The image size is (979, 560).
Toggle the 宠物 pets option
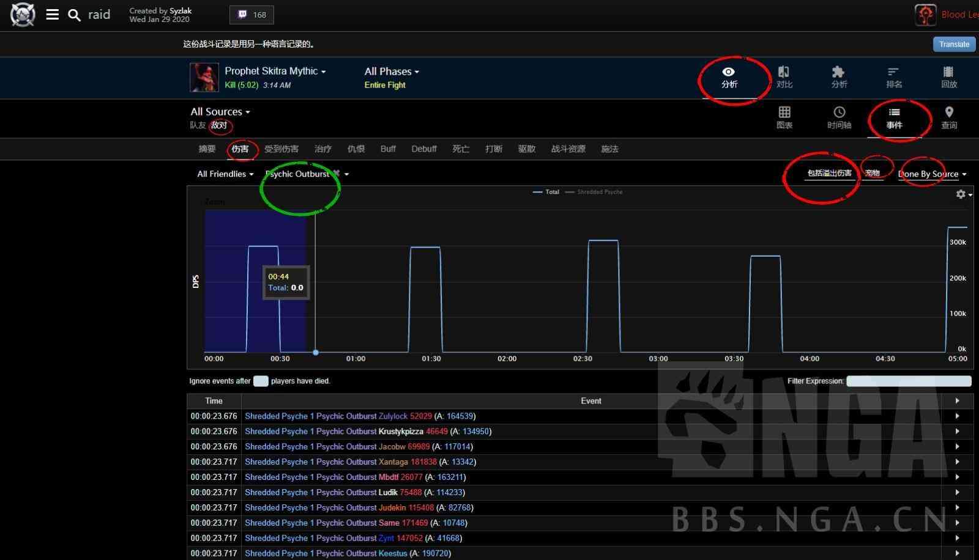click(x=873, y=174)
